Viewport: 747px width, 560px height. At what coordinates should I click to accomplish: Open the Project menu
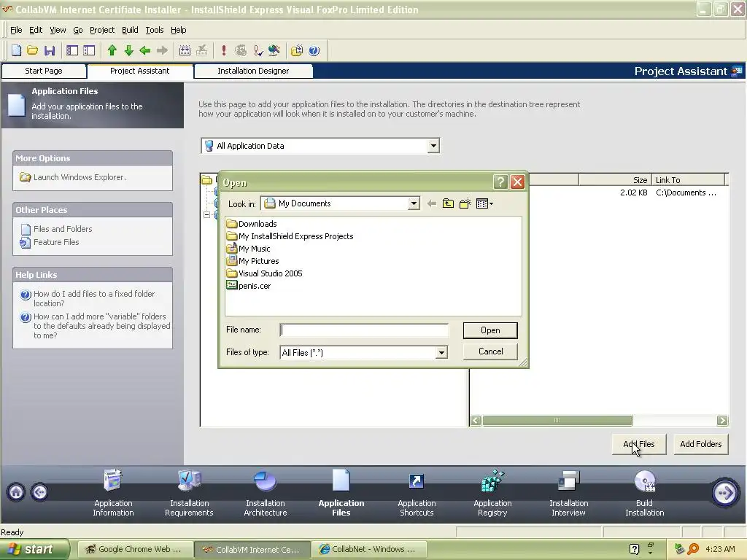click(102, 30)
